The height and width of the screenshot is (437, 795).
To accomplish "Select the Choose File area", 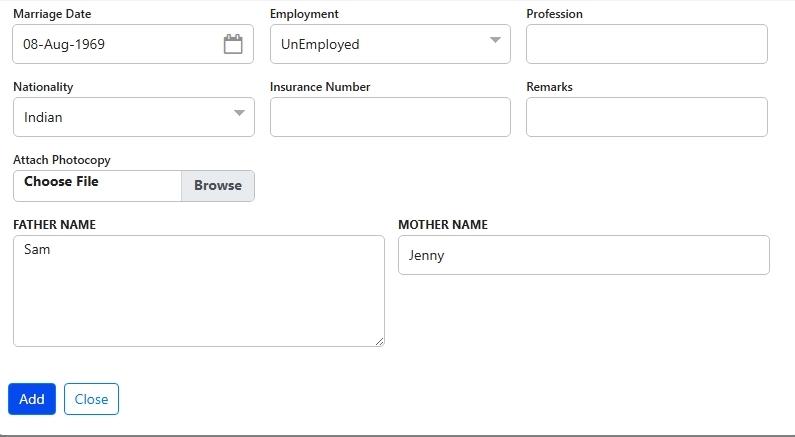I will tap(97, 185).
